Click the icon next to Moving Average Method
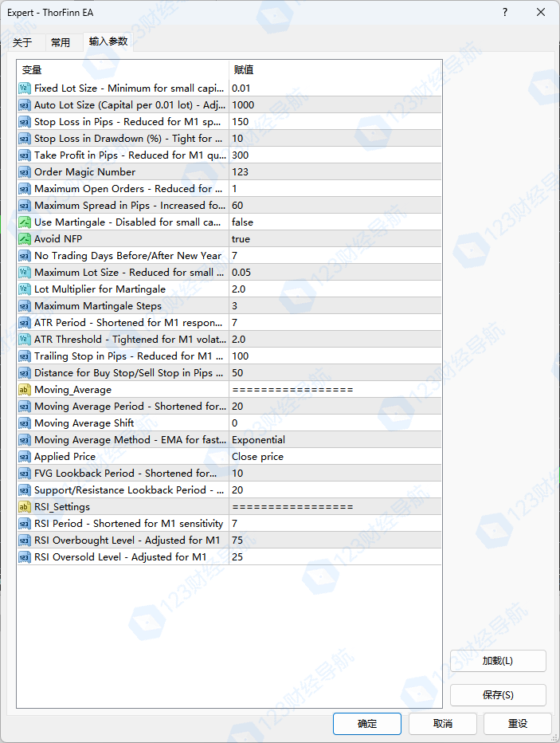 (x=25, y=440)
